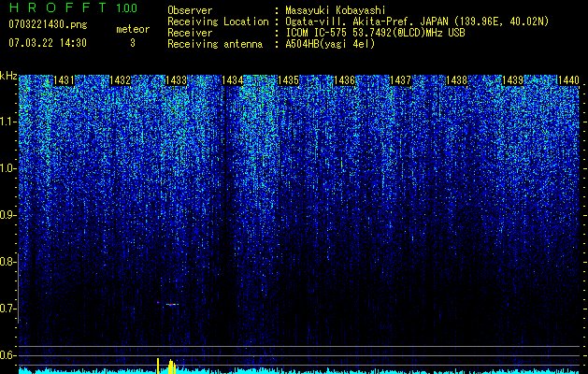Click the 'Receiver' field label

[x=190, y=33]
